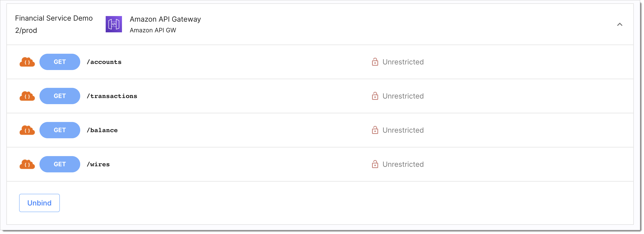Click the lock icon in the /transactions row
Viewport: 644px width, 234px height.
coord(375,96)
